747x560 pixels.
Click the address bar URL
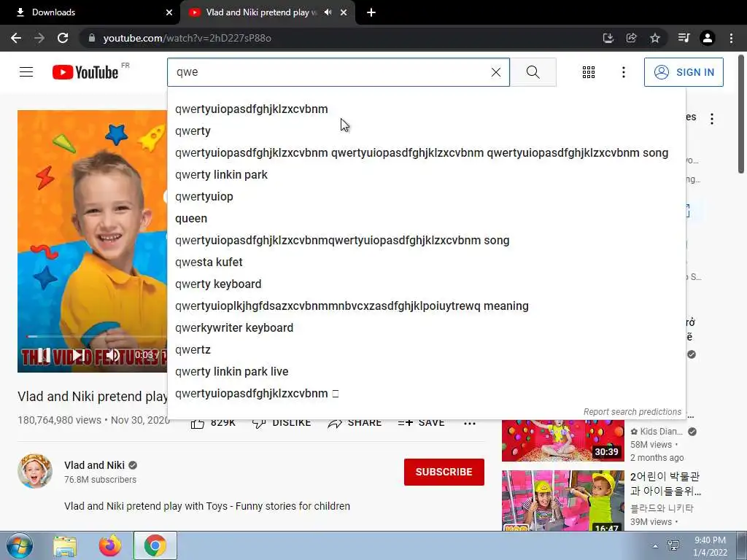pos(187,38)
